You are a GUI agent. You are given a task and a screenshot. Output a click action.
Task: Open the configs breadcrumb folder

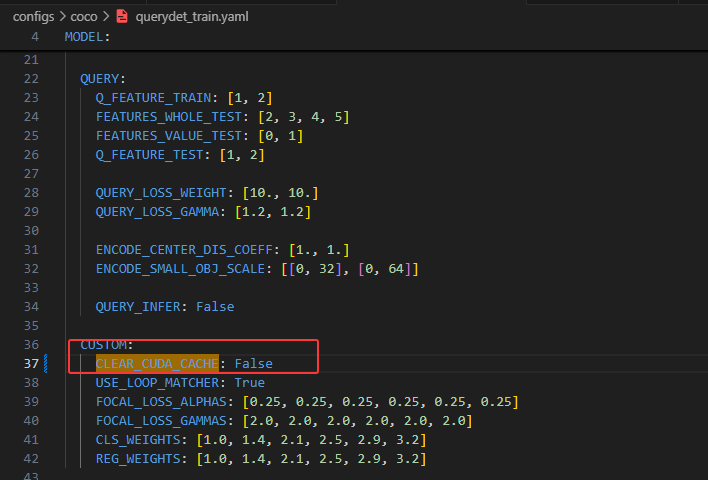[33, 17]
